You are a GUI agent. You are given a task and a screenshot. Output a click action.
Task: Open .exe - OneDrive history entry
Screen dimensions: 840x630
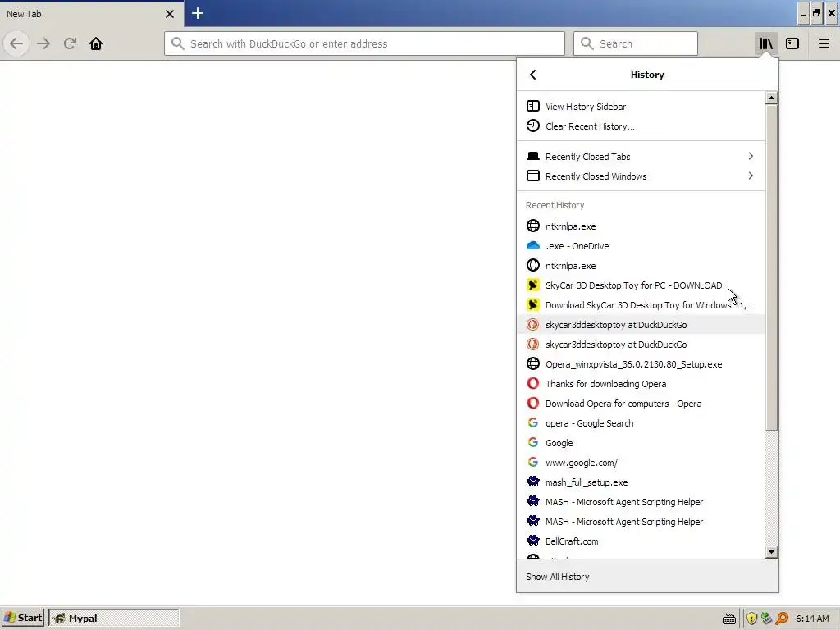tap(641, 246)
